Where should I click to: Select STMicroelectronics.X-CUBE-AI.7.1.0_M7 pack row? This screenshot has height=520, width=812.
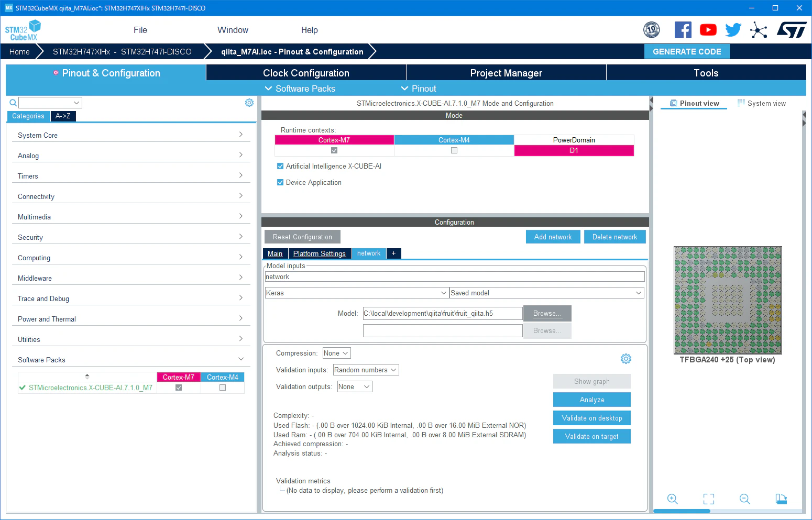pos(87,388)
